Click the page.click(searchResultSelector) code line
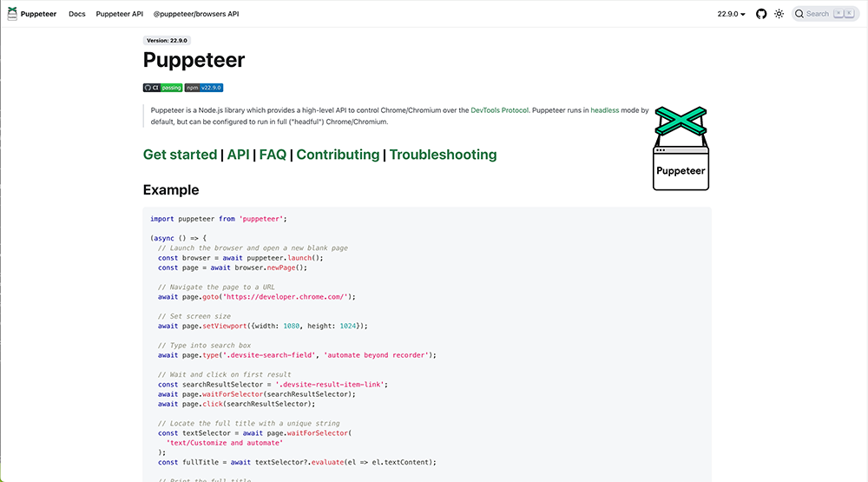The height and width of the screenshot is (482, 868). click(x=236, y=404)
